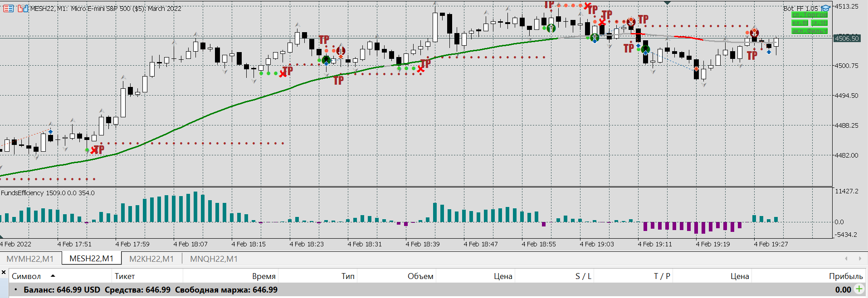Click the Свободная маржа: 646.99 text
Image resolution: width=868 pixels, height=298 pixels.
tap(226, 290)
